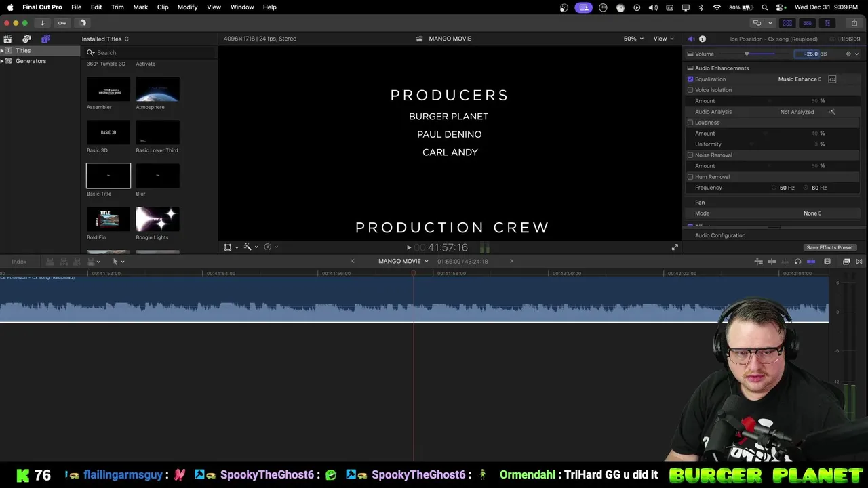Screen dimensions: 868x488
Task: Play the viewer playback button
Action: pyautogui.click(x=408, y=247)
